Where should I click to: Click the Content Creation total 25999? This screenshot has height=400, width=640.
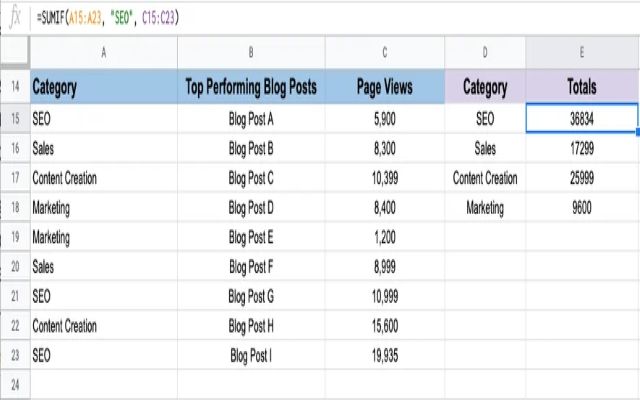pos(582,178)
